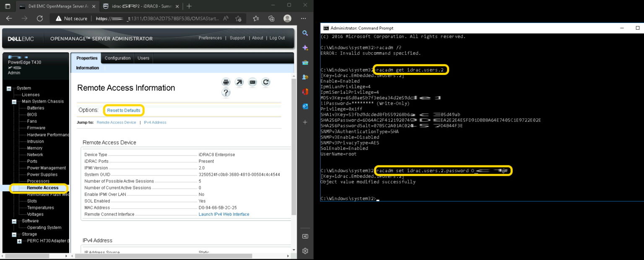Image resolution: width=644 pixels, height=260 pixels.
Task: Open the browser Favorites star-list icon
Action: pos(256,18)
